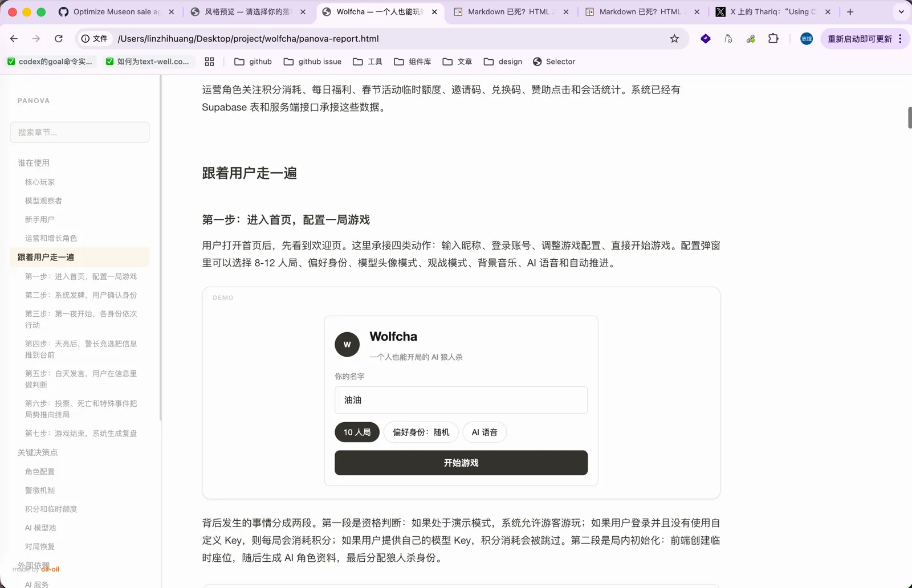
Task: Open the github issue bookmark folder
Action: (x=312, y=62)
